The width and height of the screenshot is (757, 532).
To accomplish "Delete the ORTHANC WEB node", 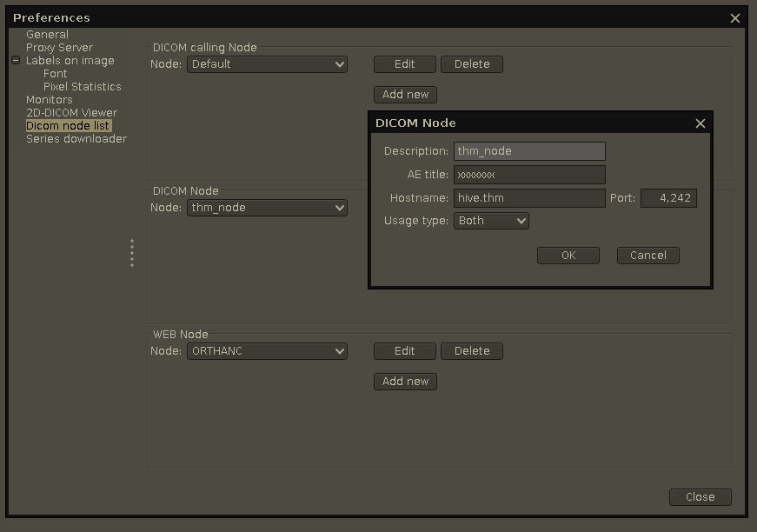I will (x=471, y=350).
